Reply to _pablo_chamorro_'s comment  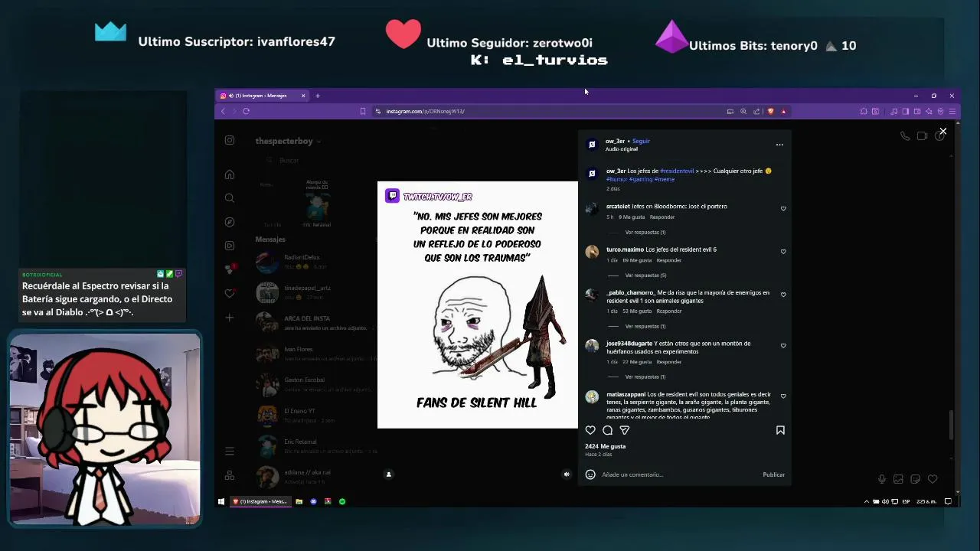tap(668, 311)
